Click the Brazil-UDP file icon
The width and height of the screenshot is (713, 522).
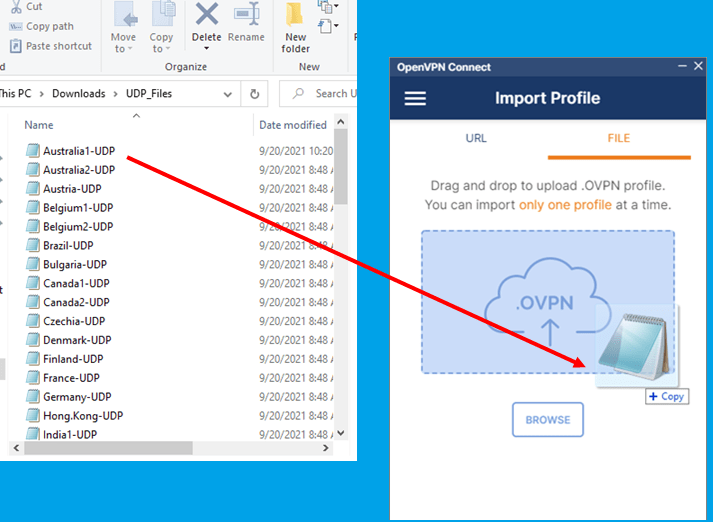click(x=32, y=245)
